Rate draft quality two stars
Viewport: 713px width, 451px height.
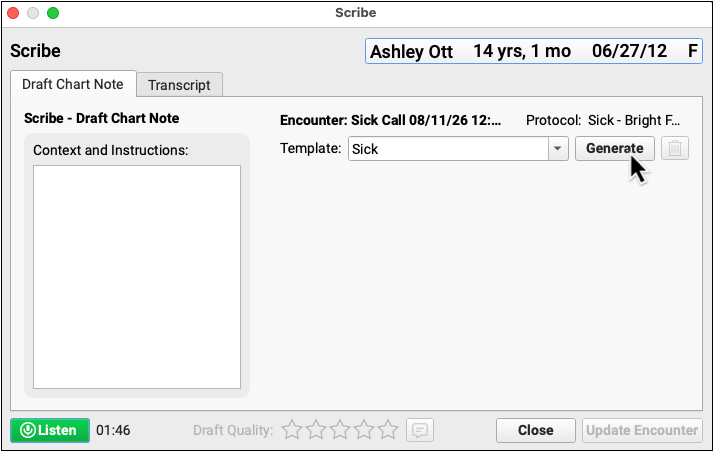316,430
